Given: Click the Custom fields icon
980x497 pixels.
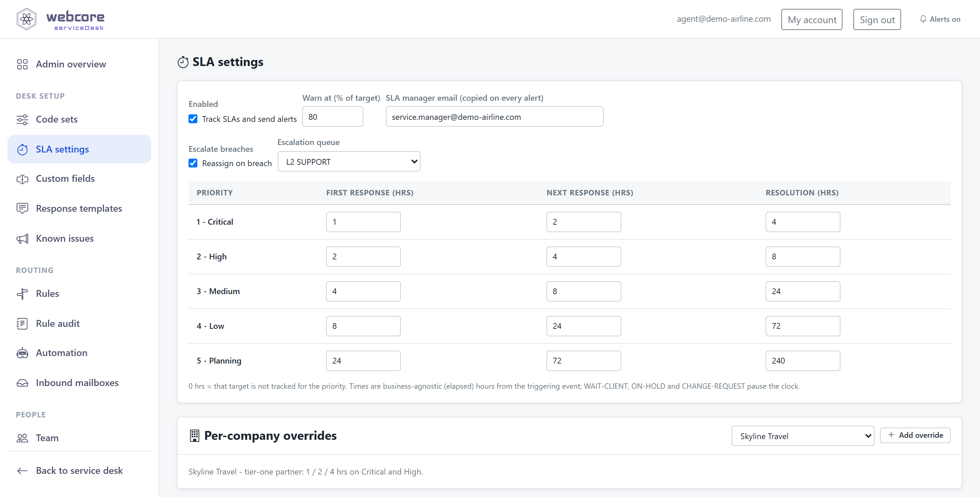Looking at the screenshot, I should (x=22, y=179).
